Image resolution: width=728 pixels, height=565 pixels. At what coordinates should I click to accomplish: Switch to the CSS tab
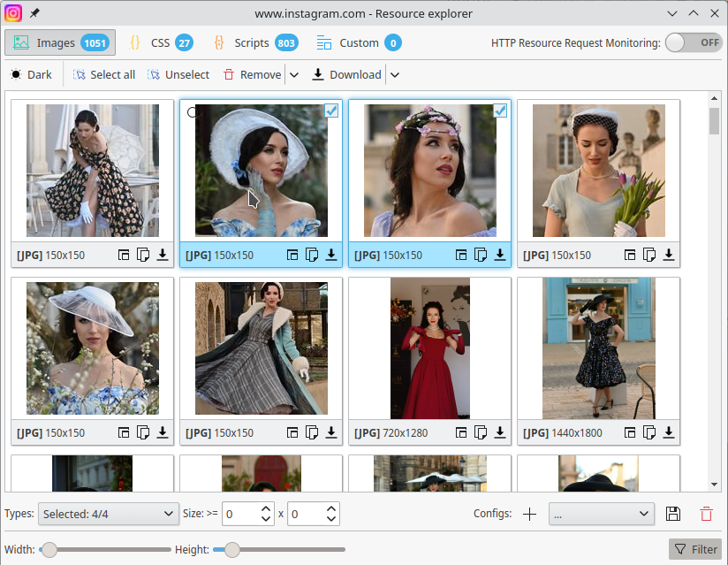[161, 42]
